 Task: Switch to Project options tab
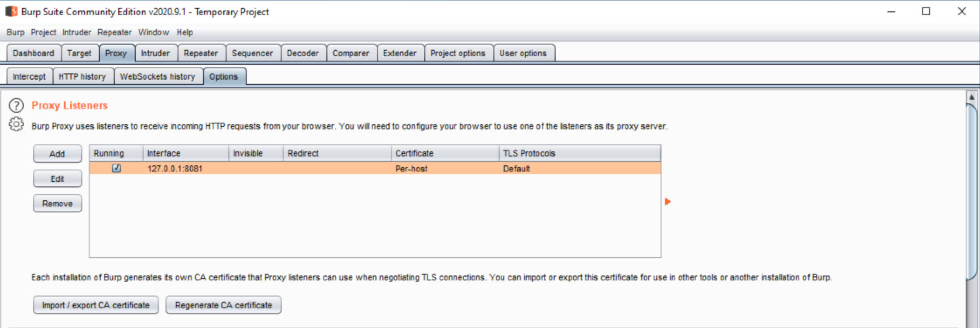coord(458,53)
